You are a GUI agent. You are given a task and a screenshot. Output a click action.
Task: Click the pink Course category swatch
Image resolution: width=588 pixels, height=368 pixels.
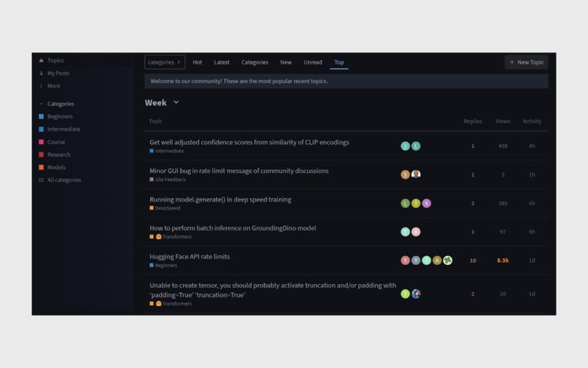point(41,142)
